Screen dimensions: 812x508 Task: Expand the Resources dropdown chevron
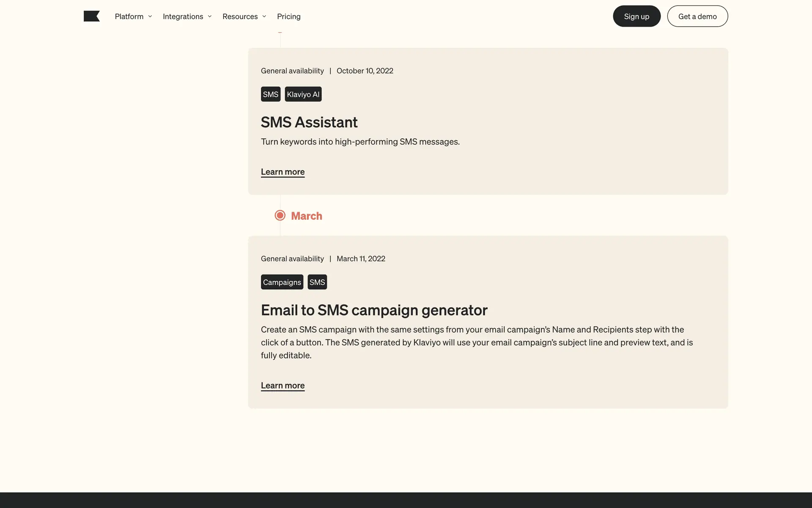pos(264,17)
